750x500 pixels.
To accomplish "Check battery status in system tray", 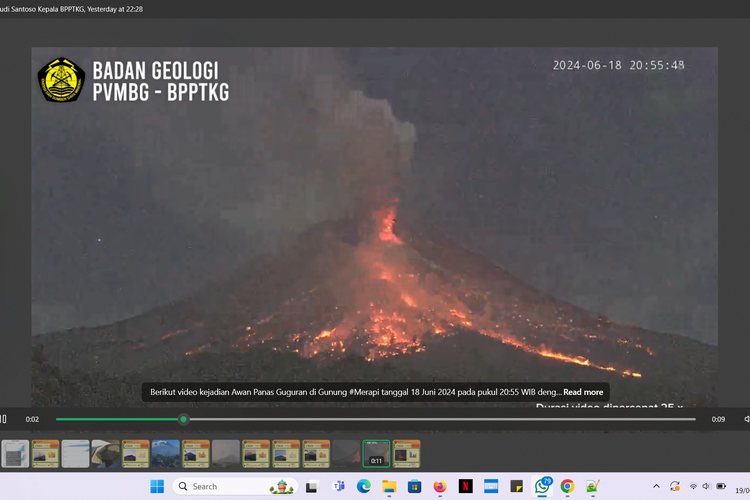I will click(x=721, y=486).
